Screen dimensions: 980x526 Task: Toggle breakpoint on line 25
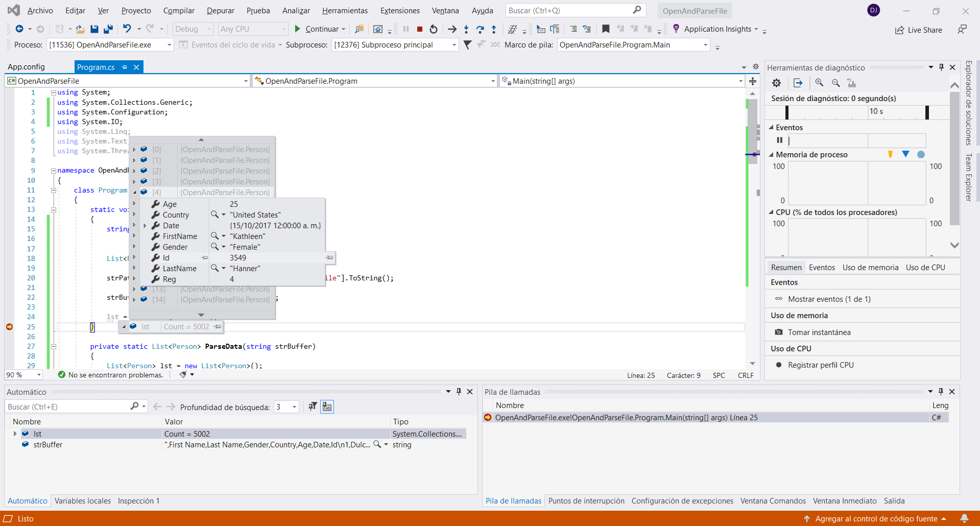coord(10,327)
